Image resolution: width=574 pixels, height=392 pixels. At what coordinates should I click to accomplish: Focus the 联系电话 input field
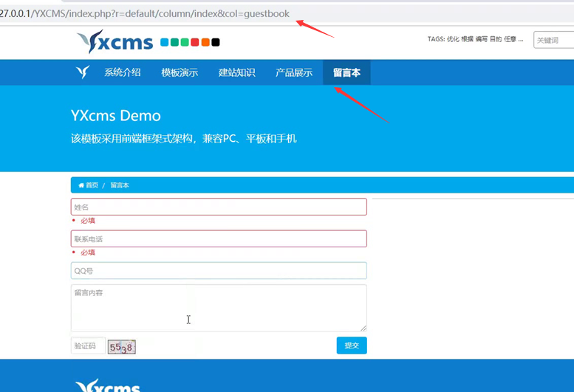pos(219,238)
